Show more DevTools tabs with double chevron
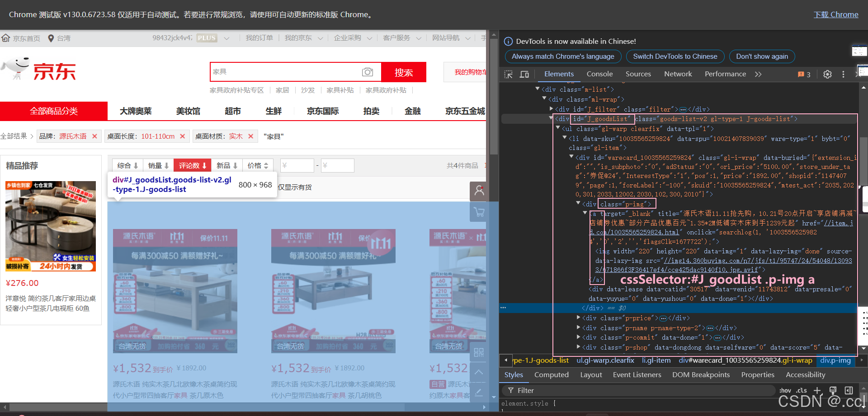868x416 pixels. point(758,74)
